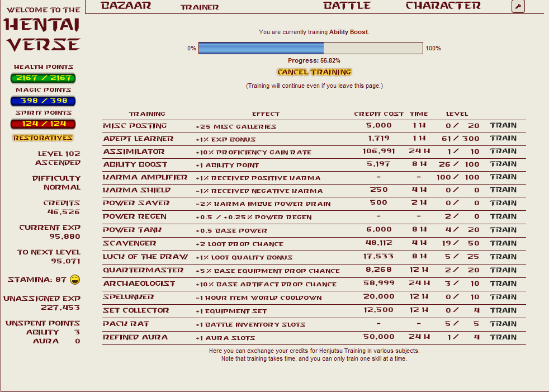Click the Time column header
Image resolution: width=549 pixels, height=392 pixels.
click(419, 114)
